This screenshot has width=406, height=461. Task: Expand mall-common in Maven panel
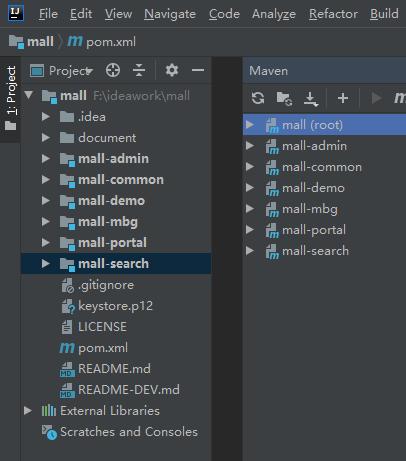(x=250, y=167)
